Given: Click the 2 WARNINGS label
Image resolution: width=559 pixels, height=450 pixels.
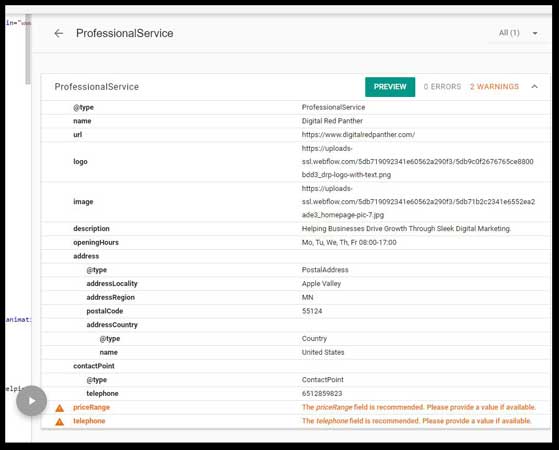Looking at the screenshot, I should tap(494, 87).
